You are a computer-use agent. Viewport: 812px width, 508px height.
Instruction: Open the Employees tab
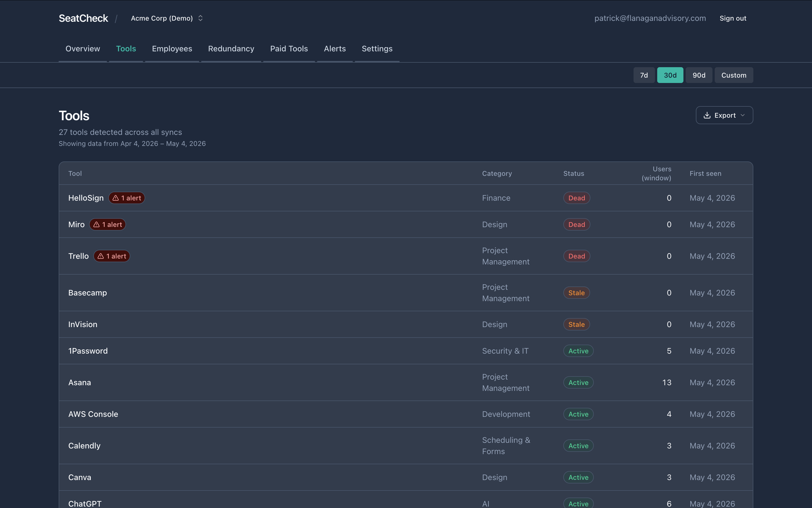[172, 49]
